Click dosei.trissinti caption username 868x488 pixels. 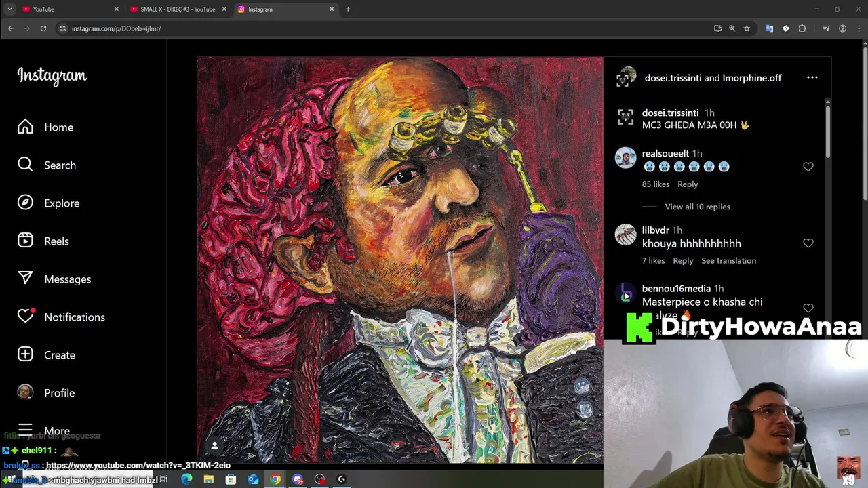pos(670,113)
